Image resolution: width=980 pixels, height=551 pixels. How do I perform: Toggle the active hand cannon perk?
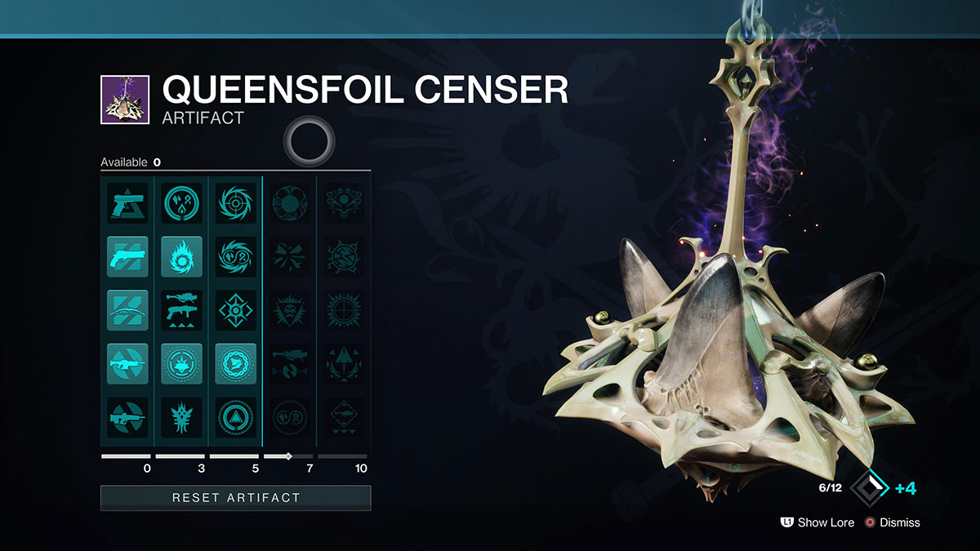tap(127, 256)
